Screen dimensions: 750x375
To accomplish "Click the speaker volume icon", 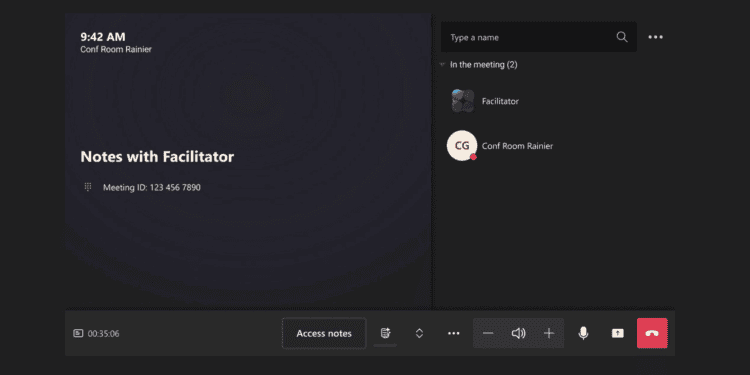I will coord(518,333).
